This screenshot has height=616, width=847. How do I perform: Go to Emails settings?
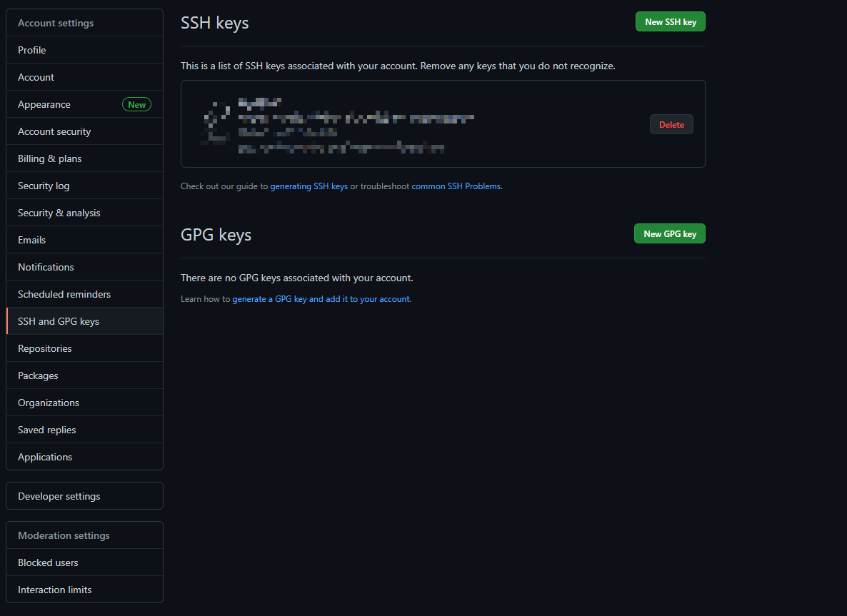(32, 240)
